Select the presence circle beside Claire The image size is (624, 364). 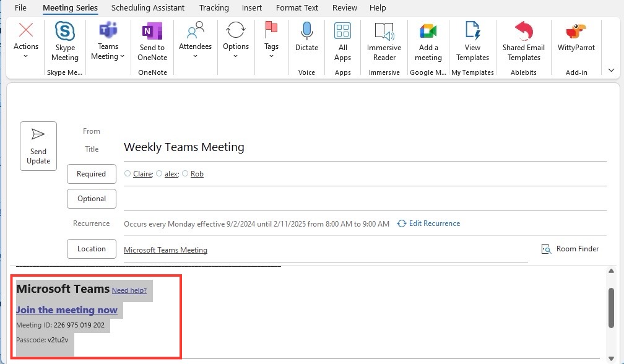(128, 173)
